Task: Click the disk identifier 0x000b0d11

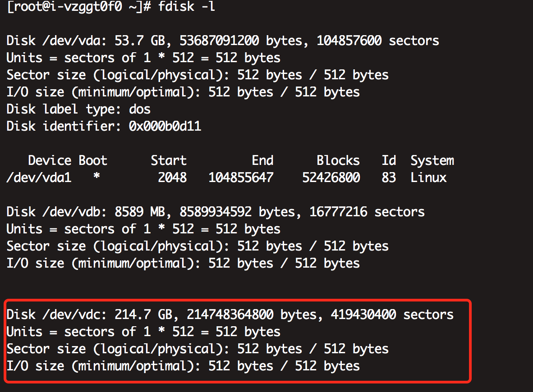Action: 165,126
